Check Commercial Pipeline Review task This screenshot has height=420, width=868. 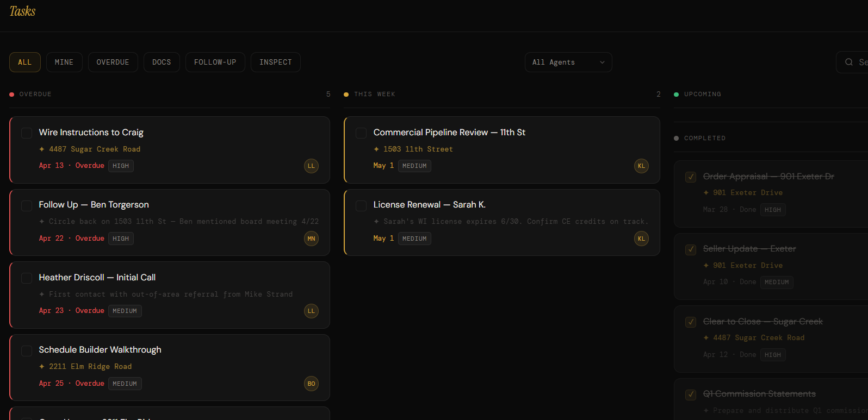pos(361,133)
